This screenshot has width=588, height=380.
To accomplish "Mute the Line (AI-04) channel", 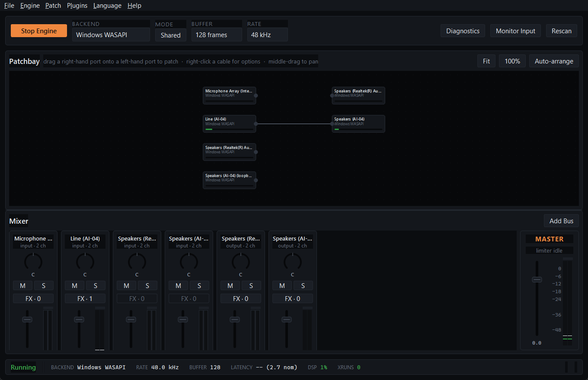I will point(75,285).
